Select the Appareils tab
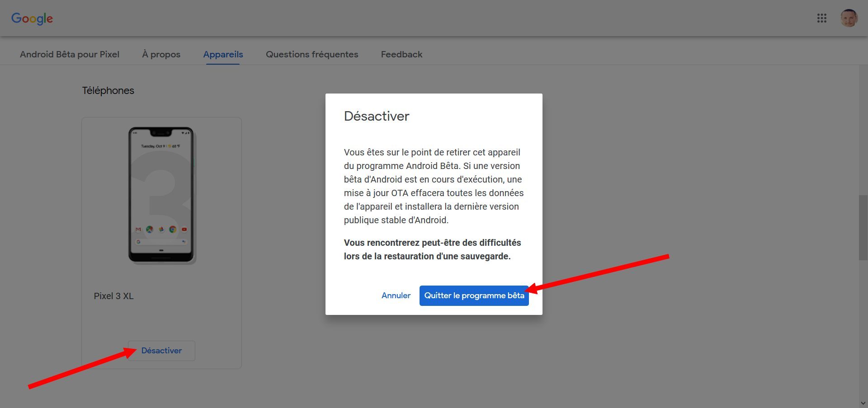 click(x=223, y=54)
